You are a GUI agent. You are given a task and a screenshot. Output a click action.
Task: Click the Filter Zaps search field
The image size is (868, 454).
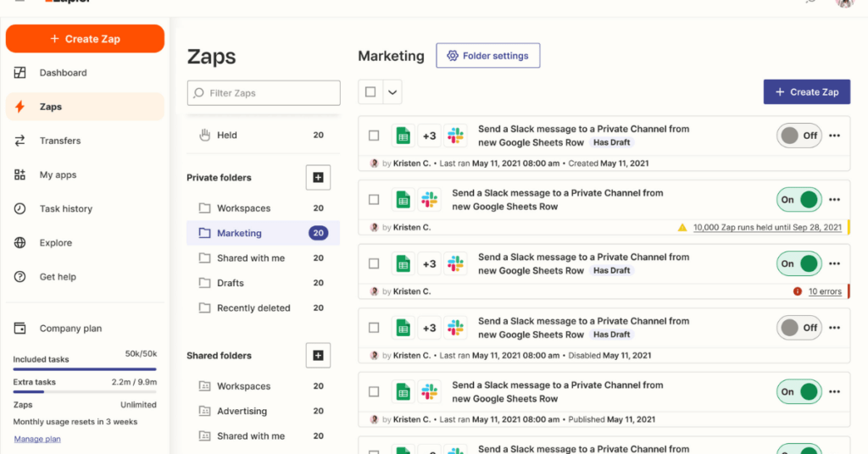click(x=264, y=93)
